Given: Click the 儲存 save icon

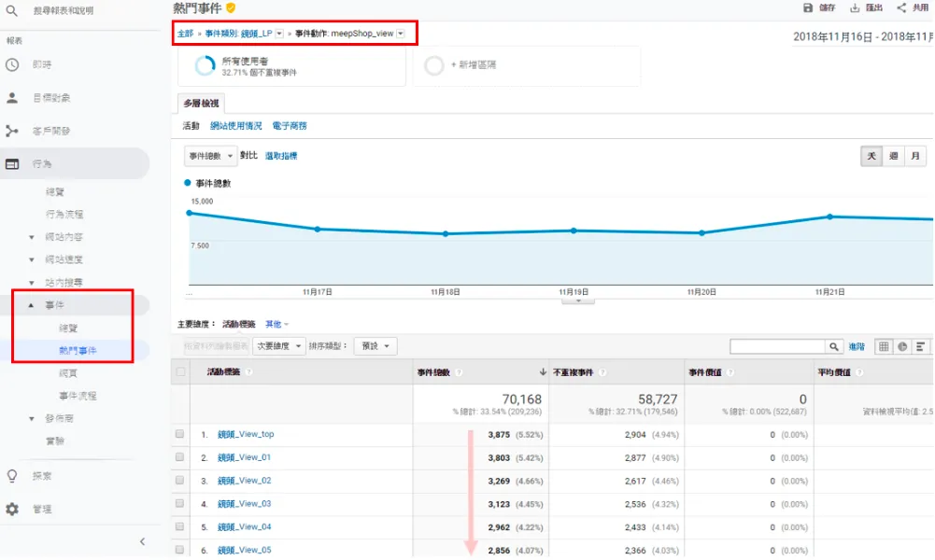Looking at the screenshot, I should pos(807,7).
